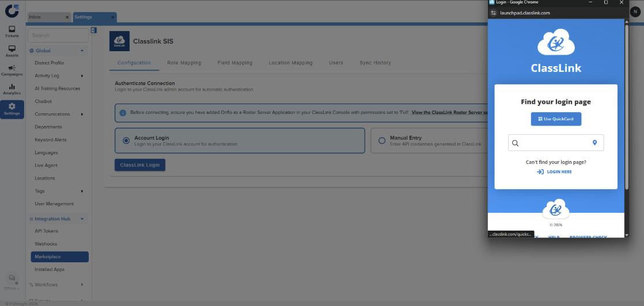This screenshot has height=306, width=644.
Task: Select the Manual Entry radio button
Action: tap(381, 140)
